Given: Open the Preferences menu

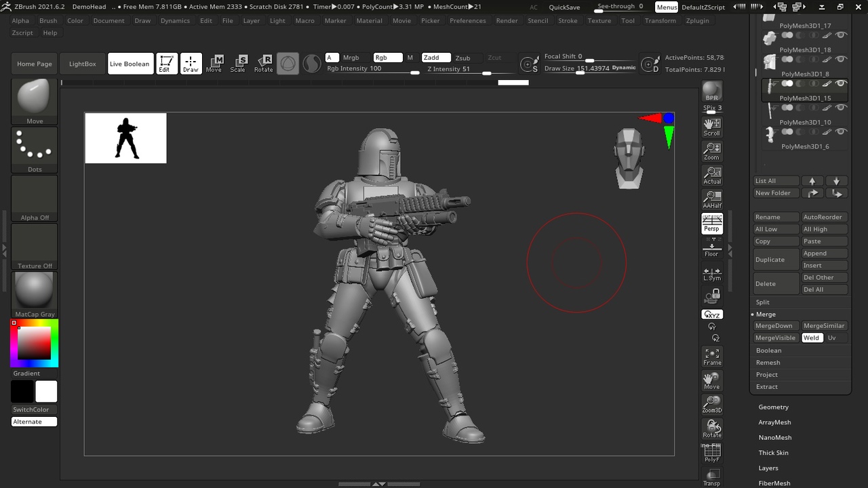Looking at the screenshot, I should [468, 20].
